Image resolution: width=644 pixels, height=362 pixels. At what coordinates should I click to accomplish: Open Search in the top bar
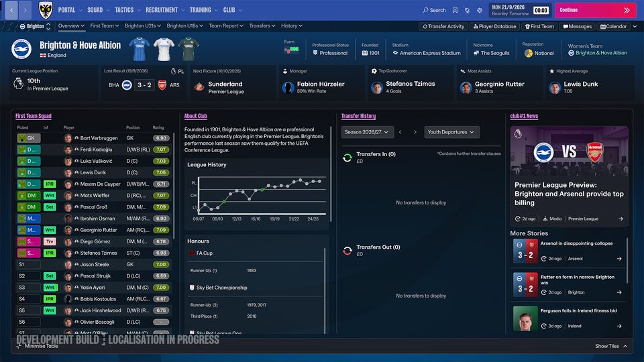click(x=434, y=10)
